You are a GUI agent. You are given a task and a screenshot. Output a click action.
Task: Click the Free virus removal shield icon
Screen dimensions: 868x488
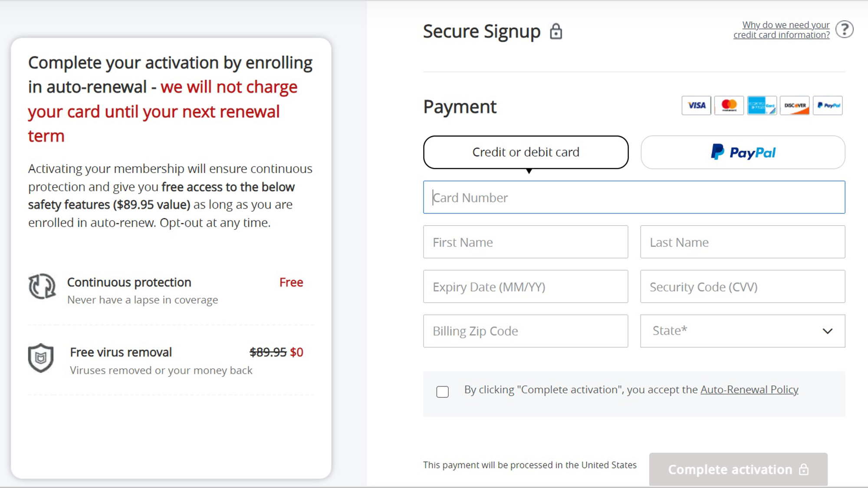tap(41, 358)
